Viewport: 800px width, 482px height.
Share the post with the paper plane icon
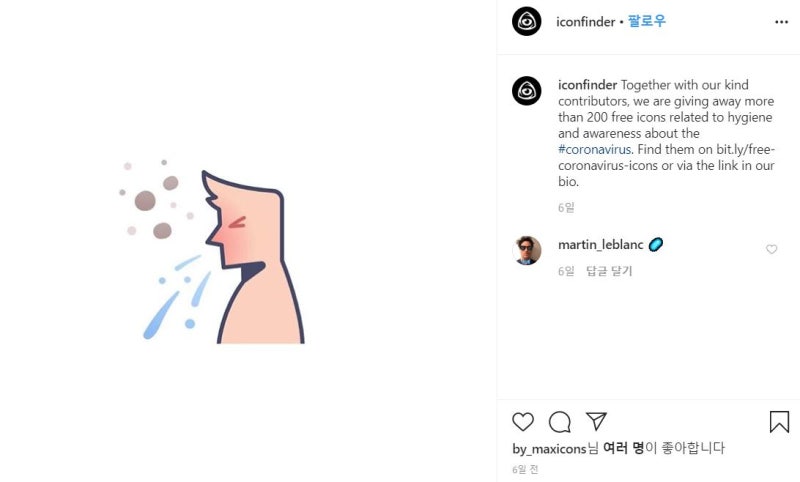click(x=596, y=421)
